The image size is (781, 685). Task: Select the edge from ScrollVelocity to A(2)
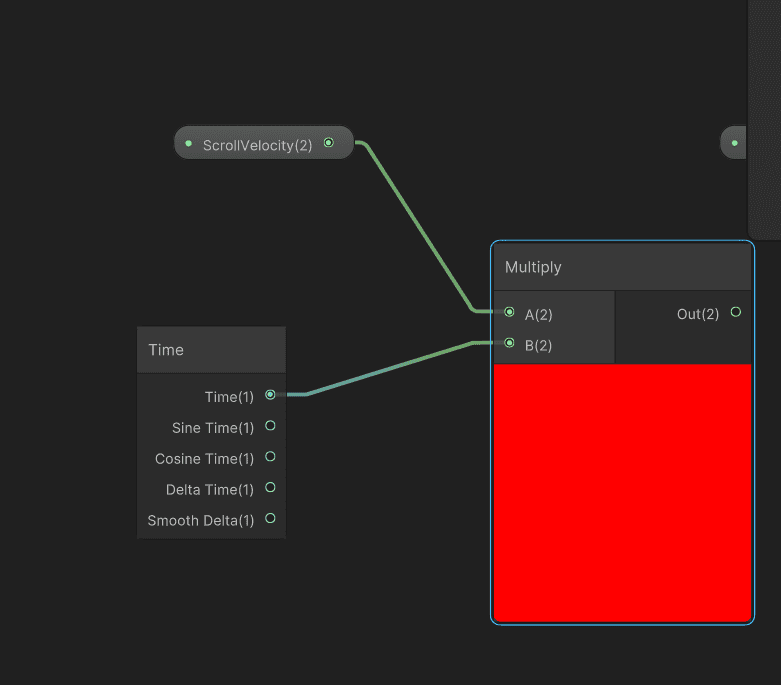click(x=418, y=224)
